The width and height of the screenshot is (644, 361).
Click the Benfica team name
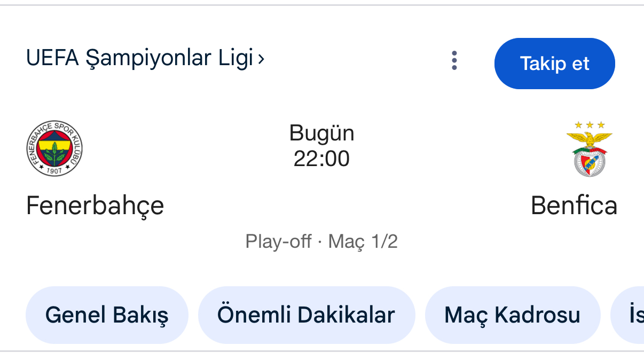(x=574, y=206)
